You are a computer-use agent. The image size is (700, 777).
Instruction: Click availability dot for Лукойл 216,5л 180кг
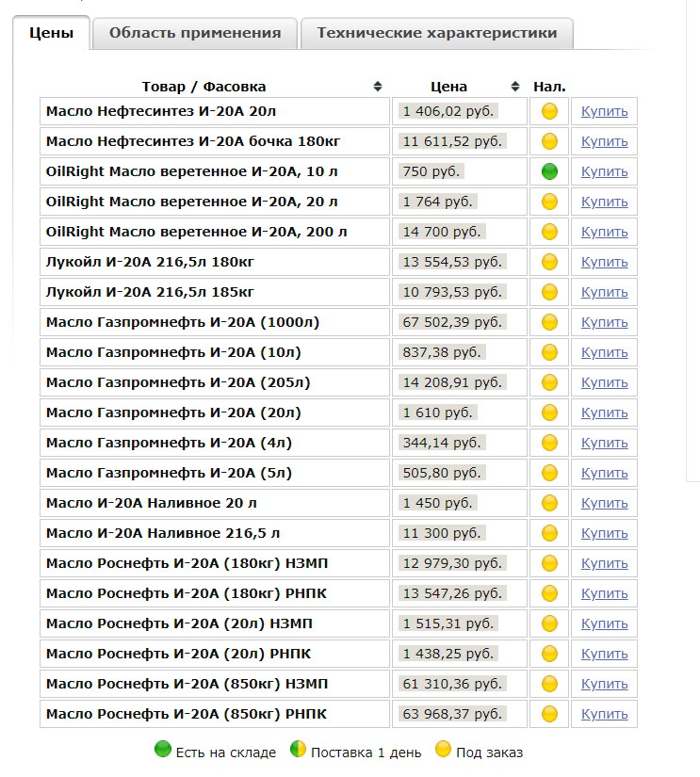coord(549,262)
